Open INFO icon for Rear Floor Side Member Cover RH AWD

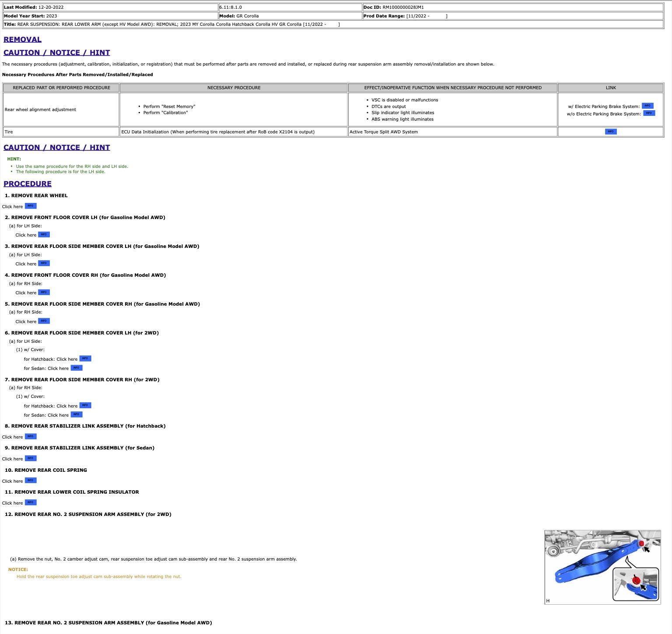tap(44, 321)
